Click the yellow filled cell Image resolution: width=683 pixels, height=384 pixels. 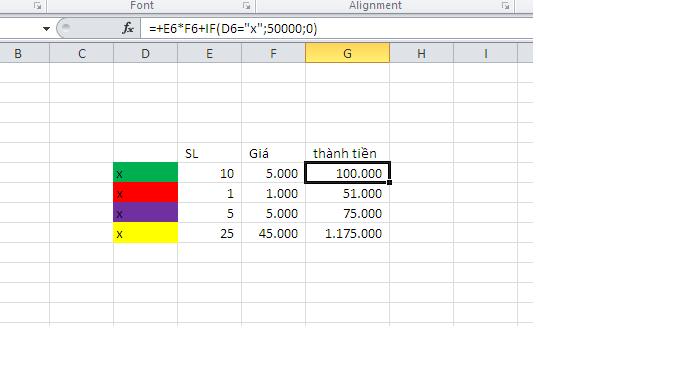click(x=145, y=233)
